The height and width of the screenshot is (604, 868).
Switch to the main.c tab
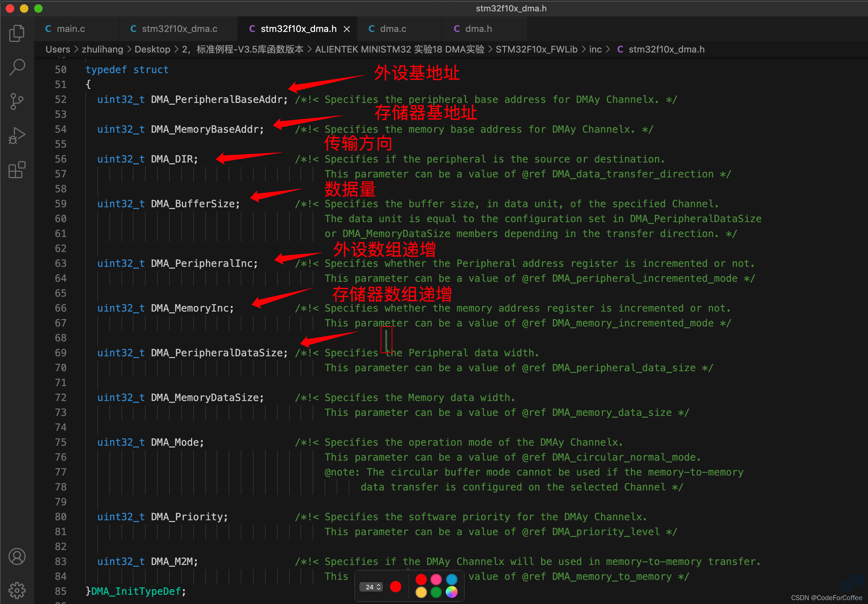[x=65, y=29]
